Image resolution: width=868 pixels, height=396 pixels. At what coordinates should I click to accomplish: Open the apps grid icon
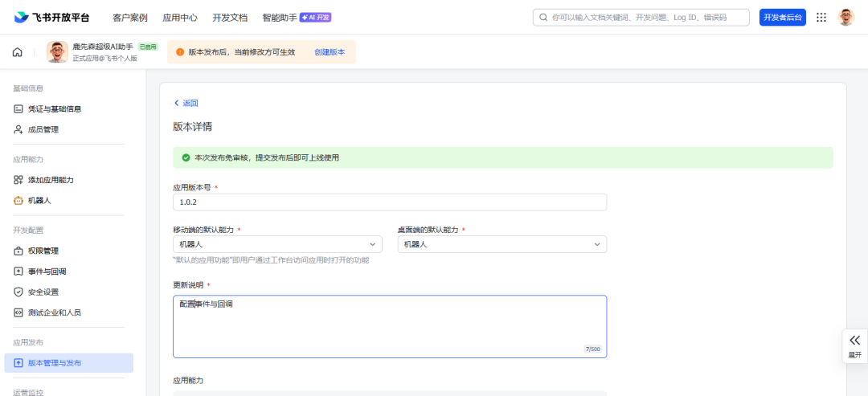click(821, 17)
